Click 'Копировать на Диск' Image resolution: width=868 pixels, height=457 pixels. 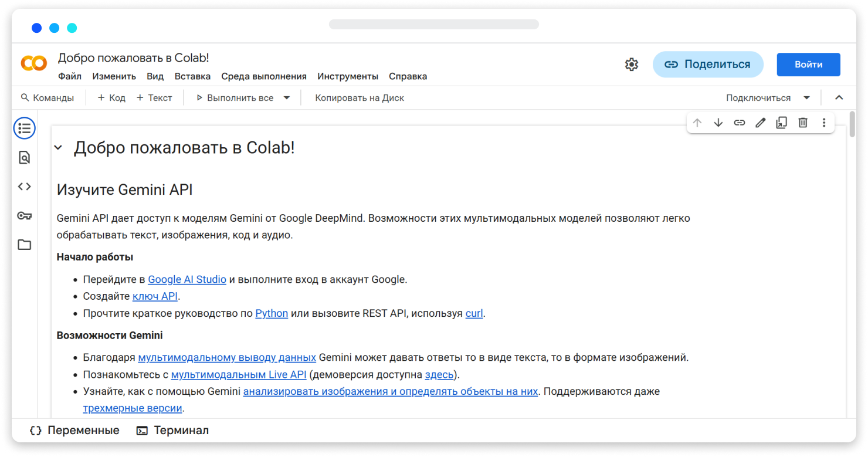pyautogui.click(x=360, y=98)
